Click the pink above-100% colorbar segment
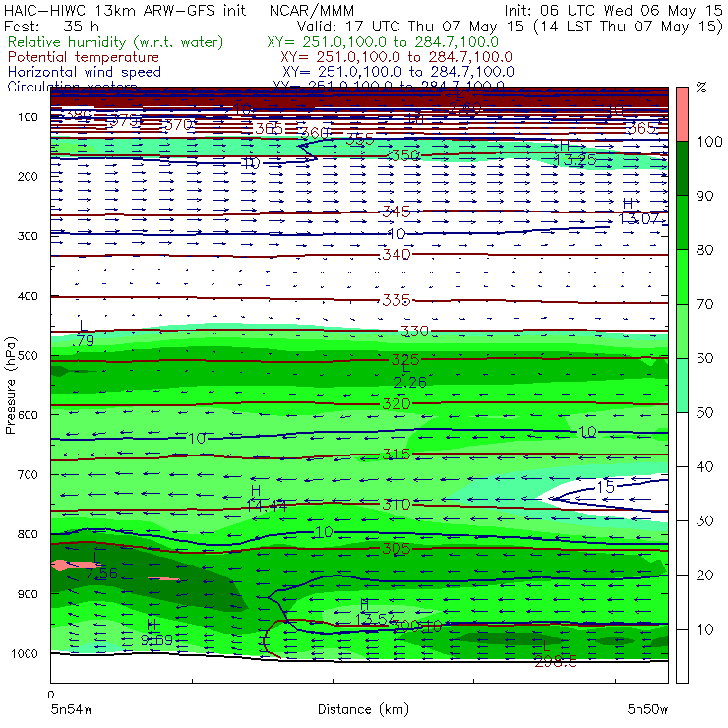 682,114
